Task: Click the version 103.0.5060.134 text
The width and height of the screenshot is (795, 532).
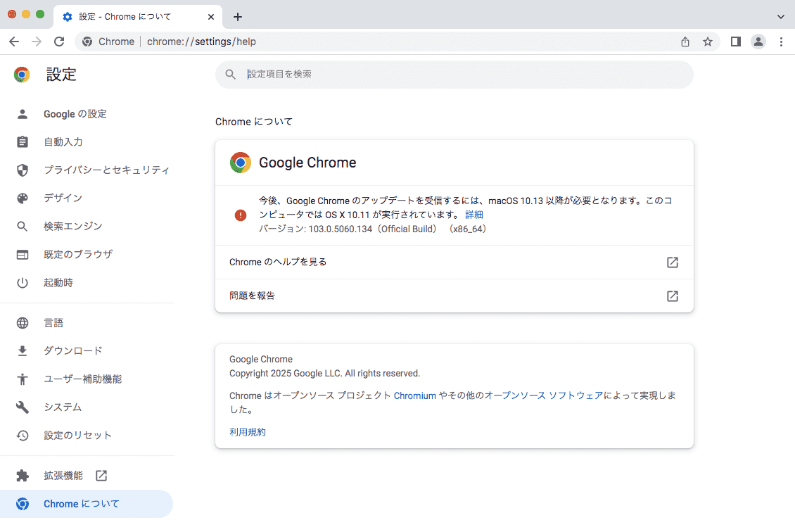Action: click(x=373, y=229)
